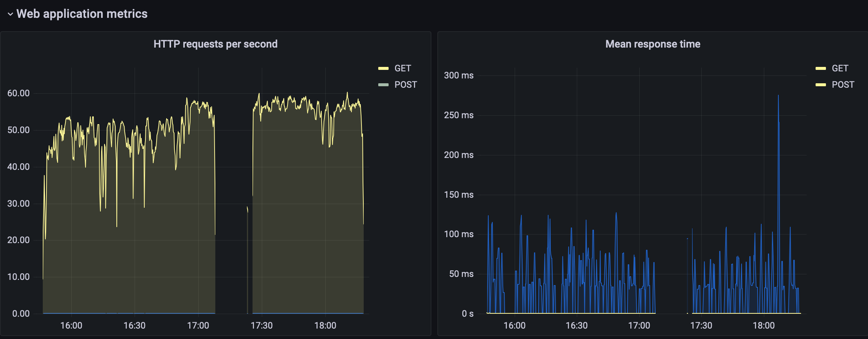Toggle the POST series in the requests legend
Image resolution: width=868 pixels, height=339 pixels.
point(405,84)
